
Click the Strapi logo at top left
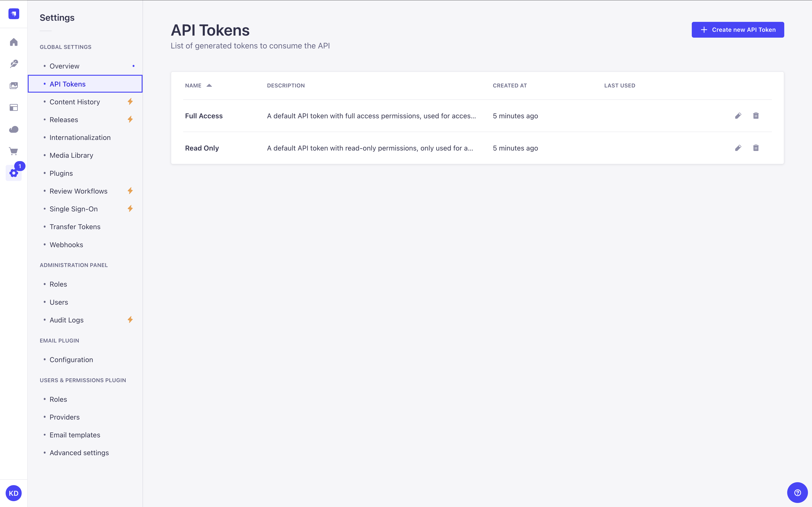[14, 14]
